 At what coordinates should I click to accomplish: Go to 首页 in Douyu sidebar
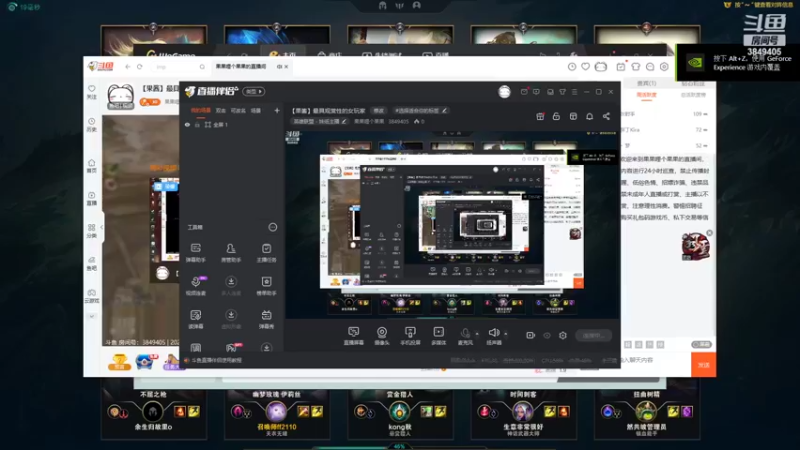[91, 166]
